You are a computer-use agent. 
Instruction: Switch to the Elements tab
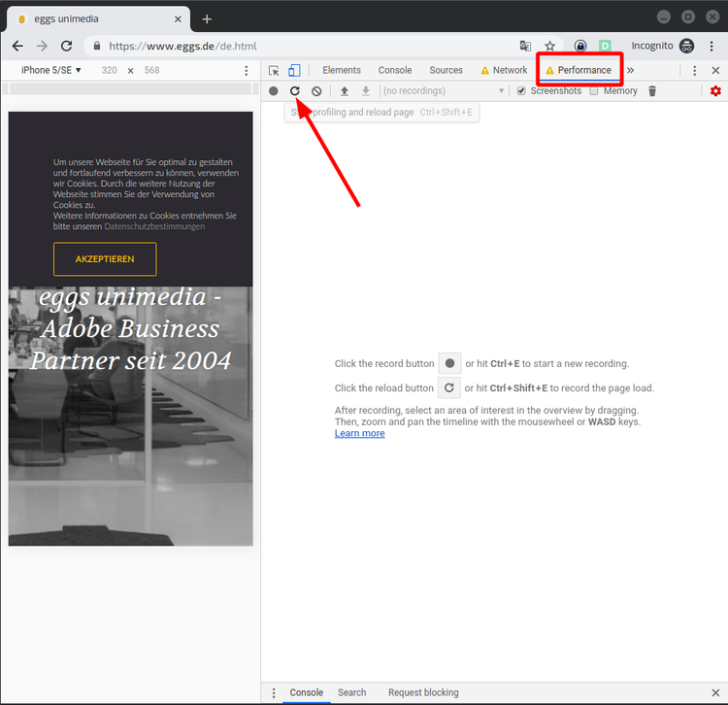point(342,70)
